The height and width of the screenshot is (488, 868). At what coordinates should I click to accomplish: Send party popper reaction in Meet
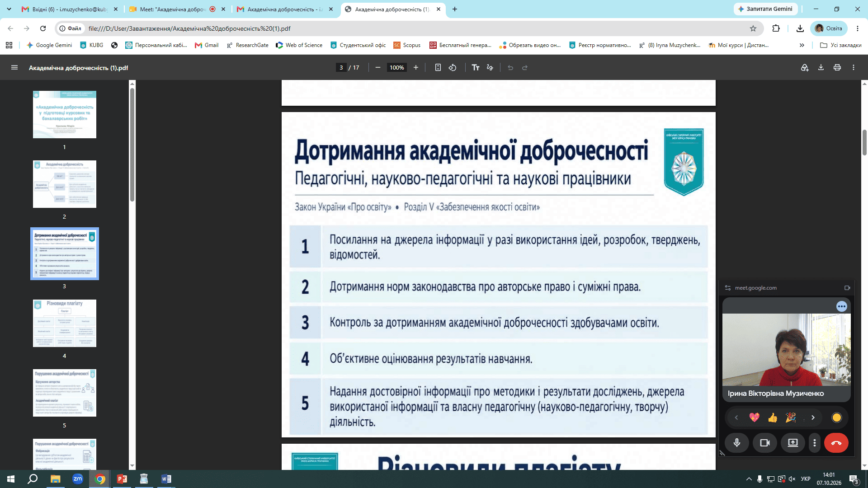[x=791, y=418]
